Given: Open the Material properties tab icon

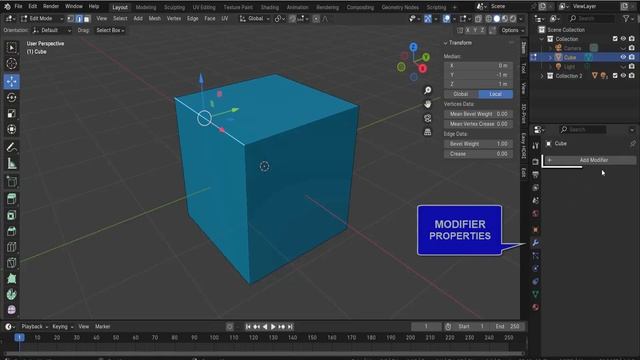Looking at the screenshot, I should coord(536,307).
